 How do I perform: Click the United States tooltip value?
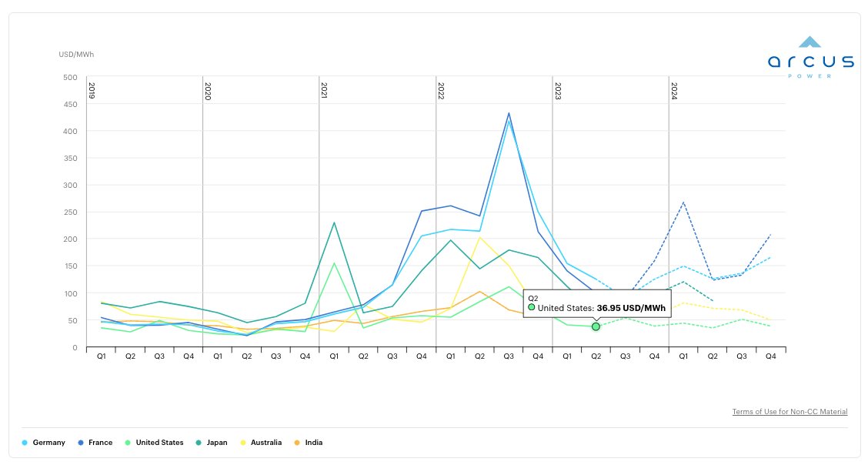point(632,307)
